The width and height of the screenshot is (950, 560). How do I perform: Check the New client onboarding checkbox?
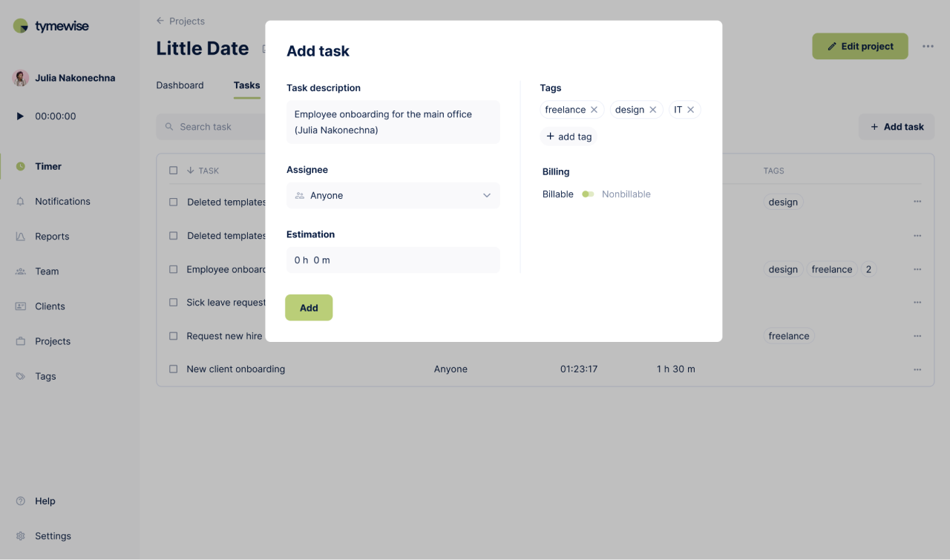[174, 369]
